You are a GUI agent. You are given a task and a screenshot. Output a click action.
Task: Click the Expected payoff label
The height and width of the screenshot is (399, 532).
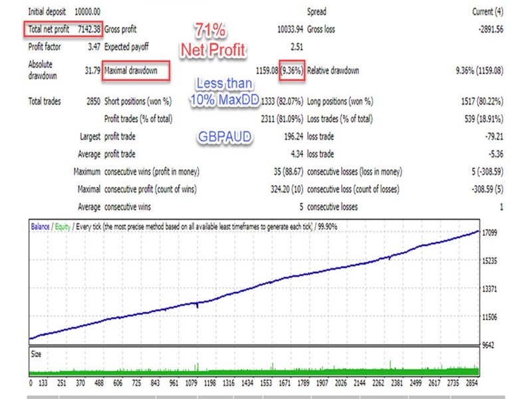tap(126, 47)
